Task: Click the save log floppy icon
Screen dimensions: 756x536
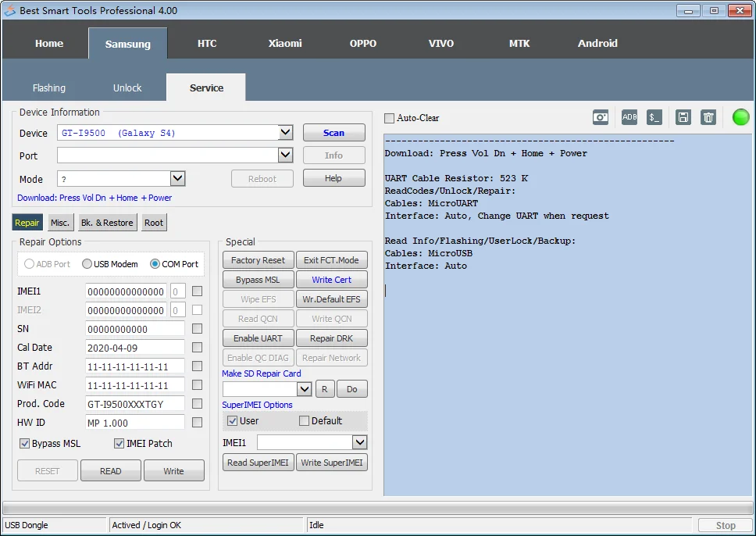Action: [x=683, y=117]
